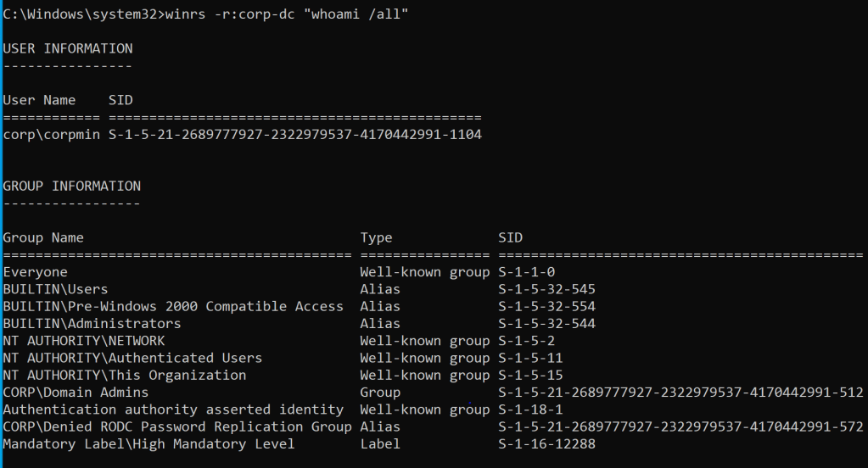Click the S-1-16-12288 SID value
Image resolution: width=868 pixels, height=468 pixels.
(546, 443)
